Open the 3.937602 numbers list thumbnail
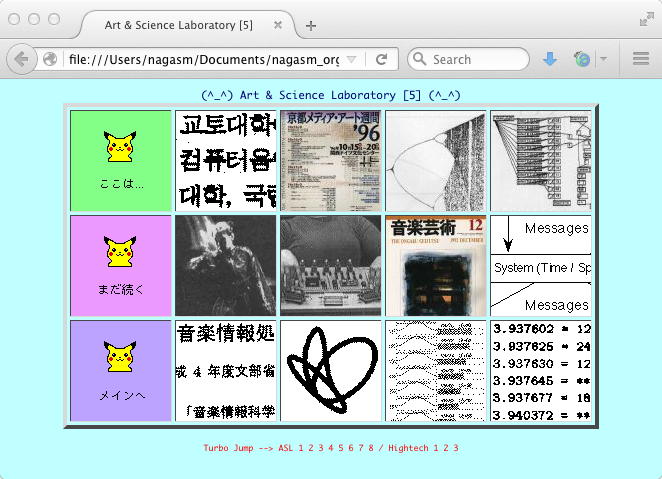This screenshot has height=479, width=662. pyautogui.click(x=541, y=371)
